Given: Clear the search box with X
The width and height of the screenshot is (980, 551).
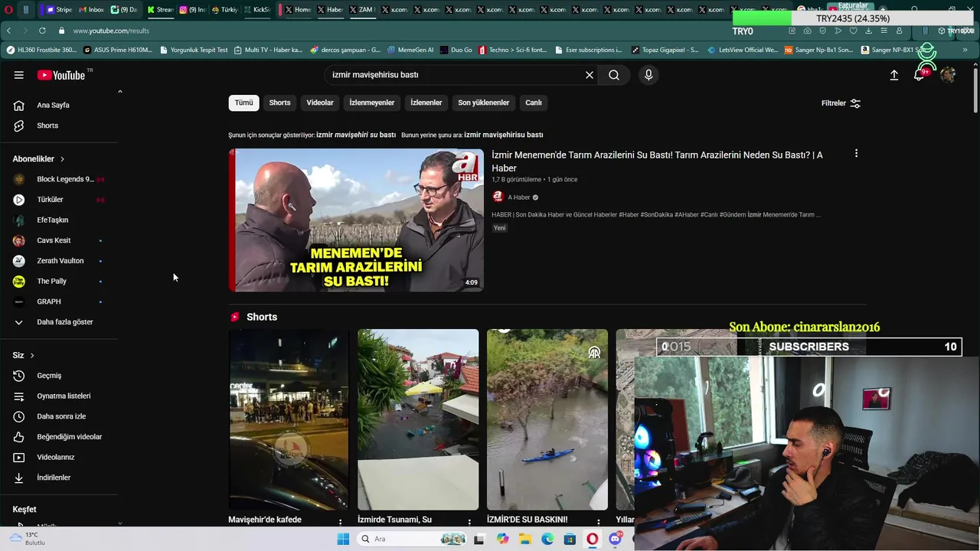Looking at the screenshot, I should click(590, 75).
